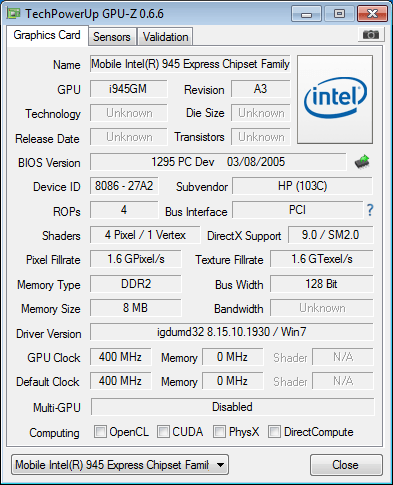This screenshot has height=485, width=393.
Task: Click the Memory Size field 8 MB
Action: click(x=136, y=308)
